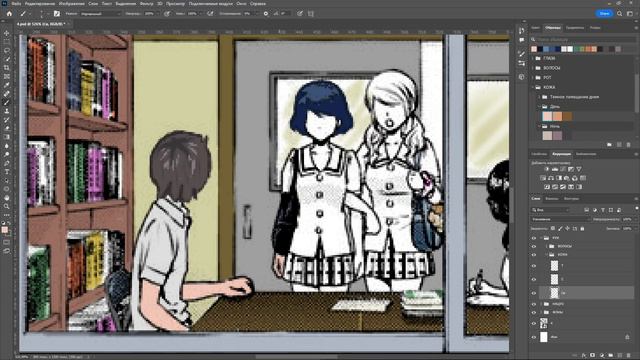Select the Clone Stamp tool
Viewport: 640px width, 360px height.
(7, 111)
